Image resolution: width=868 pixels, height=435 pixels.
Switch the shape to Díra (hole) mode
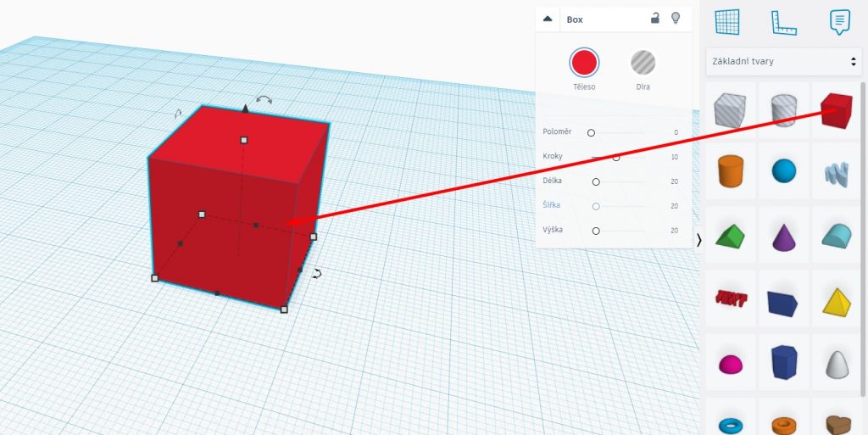(643, 63)
